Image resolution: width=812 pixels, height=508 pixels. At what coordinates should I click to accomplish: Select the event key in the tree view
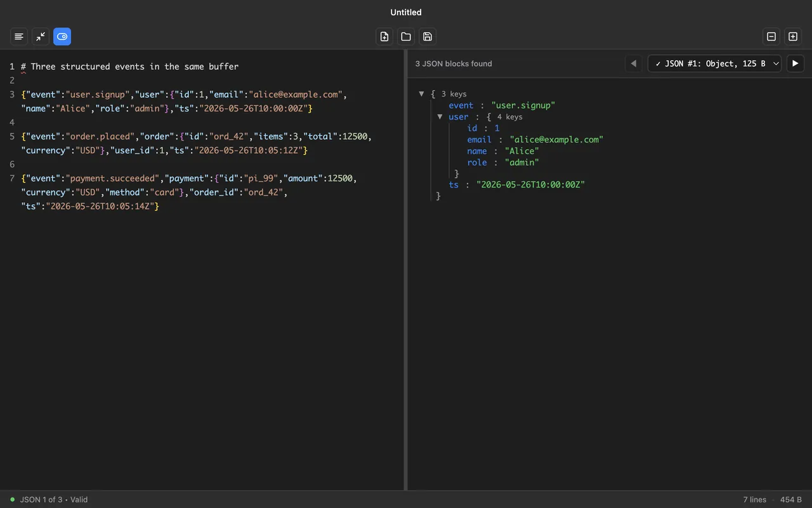pyautogui.click(x=461, y=105)
